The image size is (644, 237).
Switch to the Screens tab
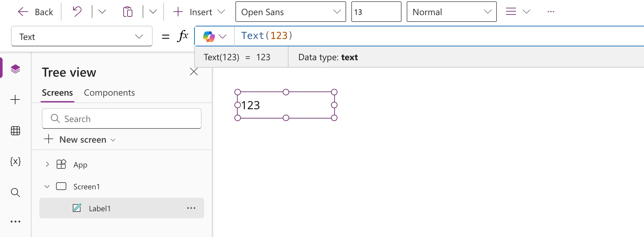(57, 93)
